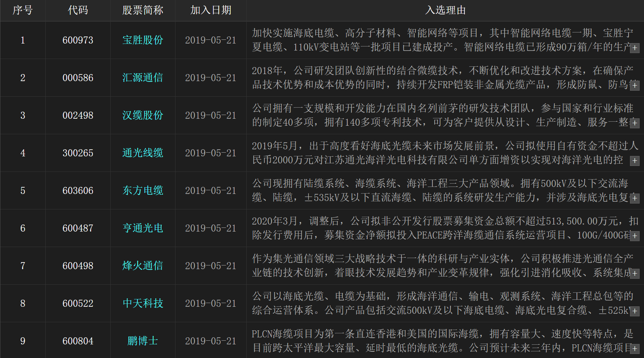644x358 pixels.
Task: Click serial number 2 in 汇源通信 row
Action: click(23, 78)
